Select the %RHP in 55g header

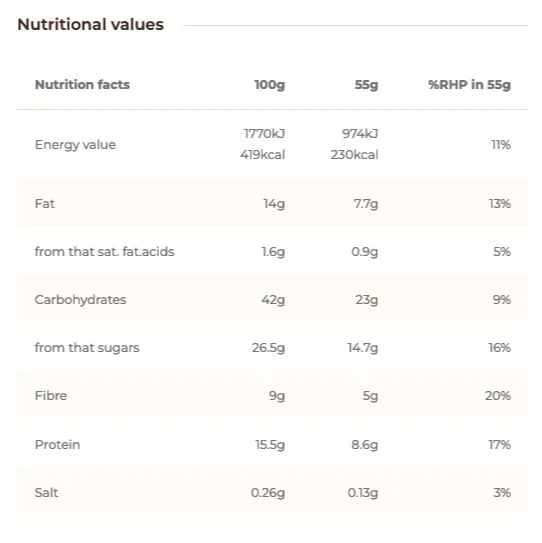(x=469, y=85)
